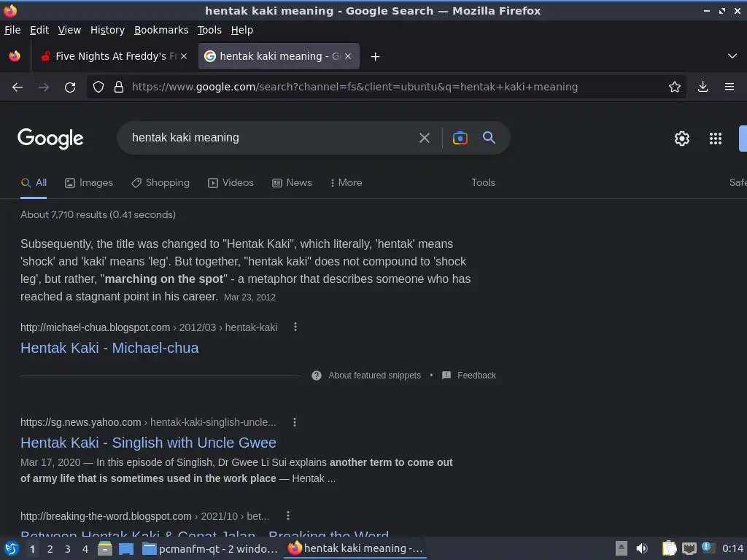Clear the Google search box
This screenshot has width=747, height=560.
pos(424,138)
